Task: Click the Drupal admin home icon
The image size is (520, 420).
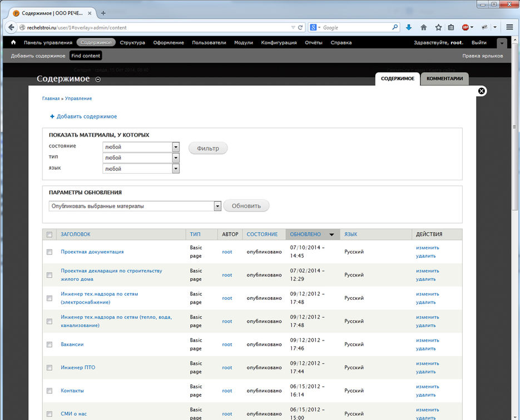Action: point(13,42)
